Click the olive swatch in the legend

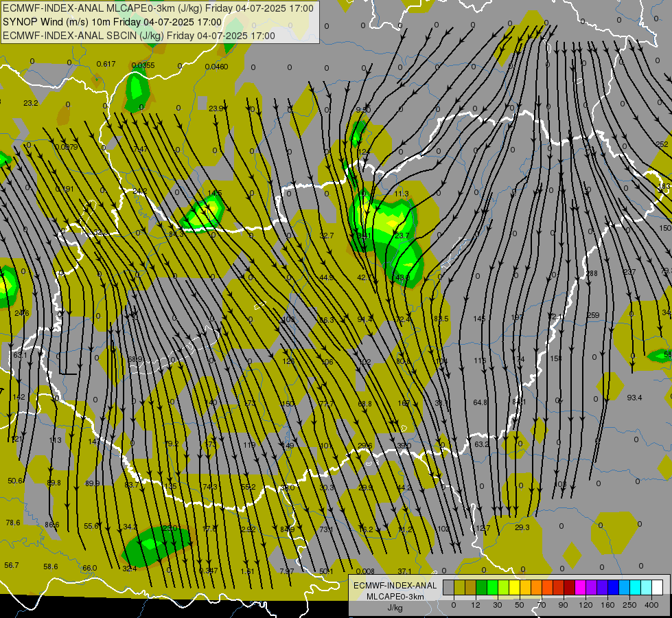click(x=459, y=587)
